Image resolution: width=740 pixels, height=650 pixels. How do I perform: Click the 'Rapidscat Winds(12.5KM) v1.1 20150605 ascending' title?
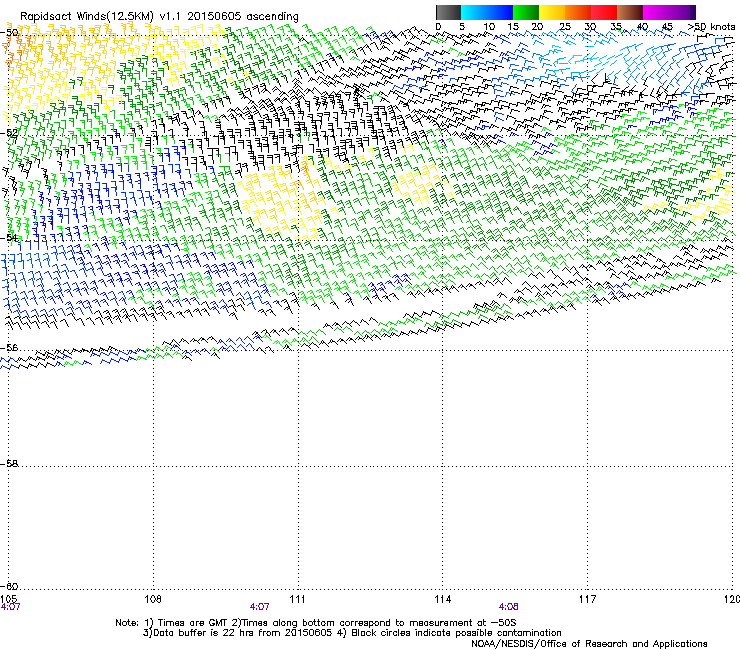(159, 17)
